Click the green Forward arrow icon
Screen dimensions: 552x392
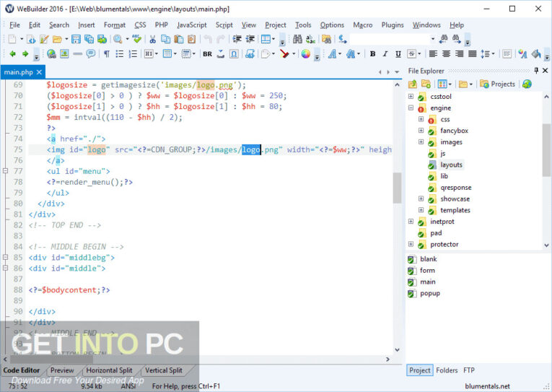click(25, 54)
